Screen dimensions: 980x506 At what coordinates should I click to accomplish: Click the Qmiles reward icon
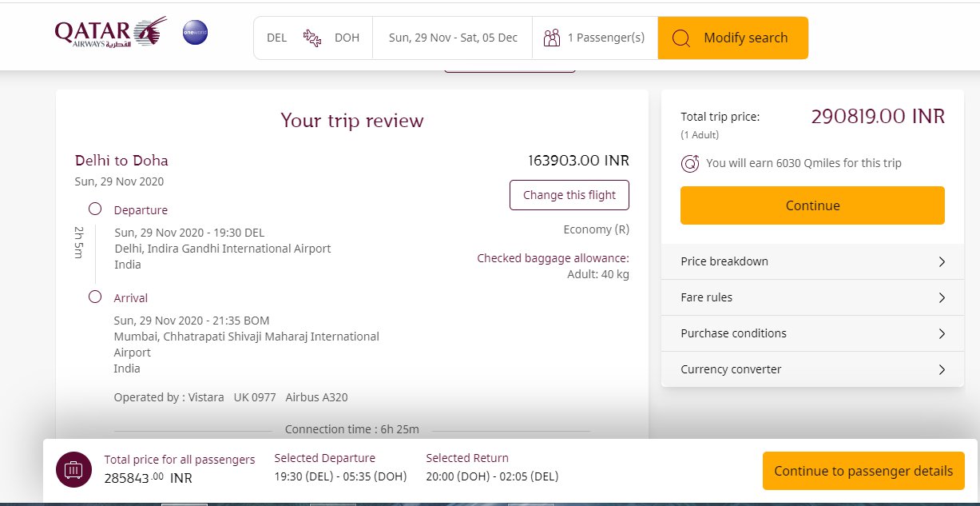[690, 163]
